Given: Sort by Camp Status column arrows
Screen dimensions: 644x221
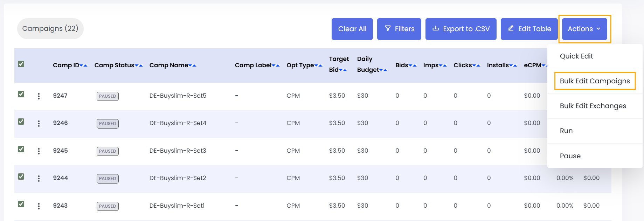Looking at the screenshot, I should (139, 65).
